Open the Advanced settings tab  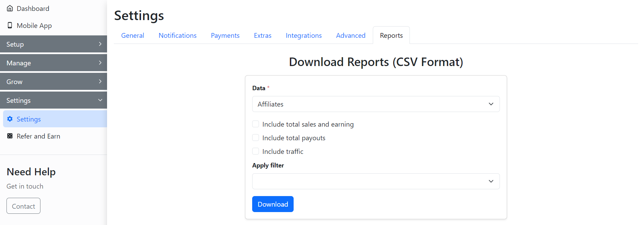point(350,35)
